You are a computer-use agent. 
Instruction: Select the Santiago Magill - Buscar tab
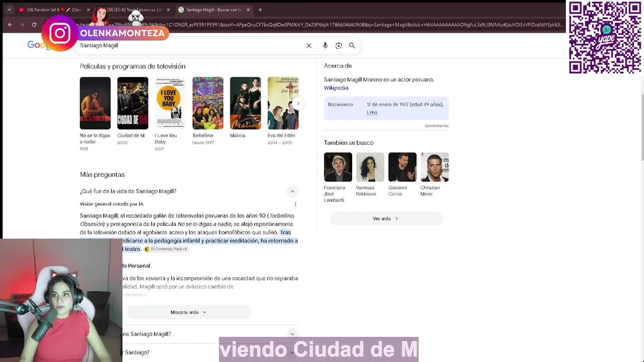click(214, 10)
